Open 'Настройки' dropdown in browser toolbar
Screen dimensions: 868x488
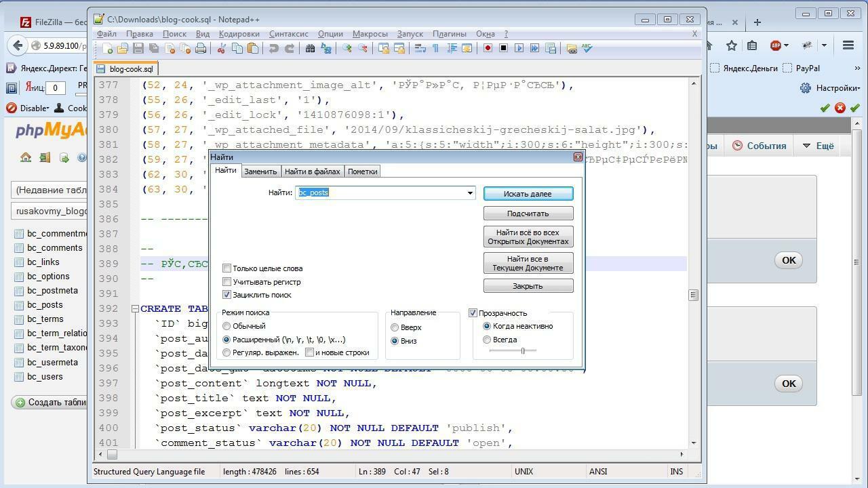tap(831, 88)
